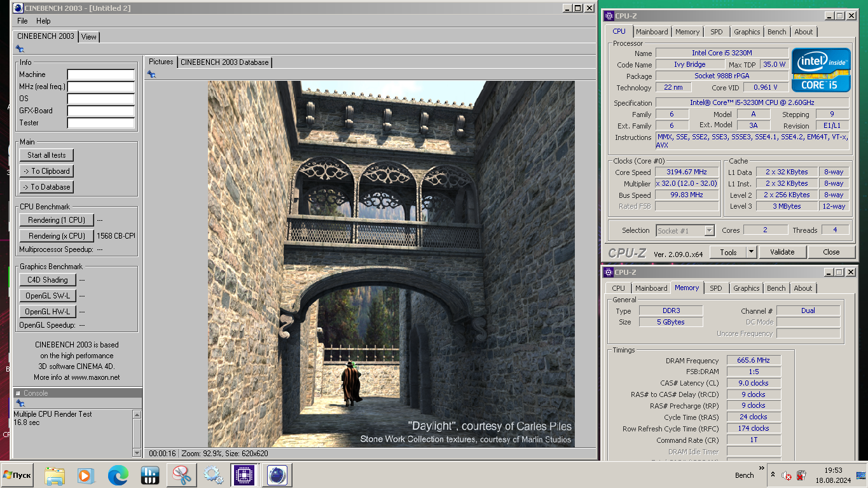Click the Machine input field
868x488 pixels.
101,74
